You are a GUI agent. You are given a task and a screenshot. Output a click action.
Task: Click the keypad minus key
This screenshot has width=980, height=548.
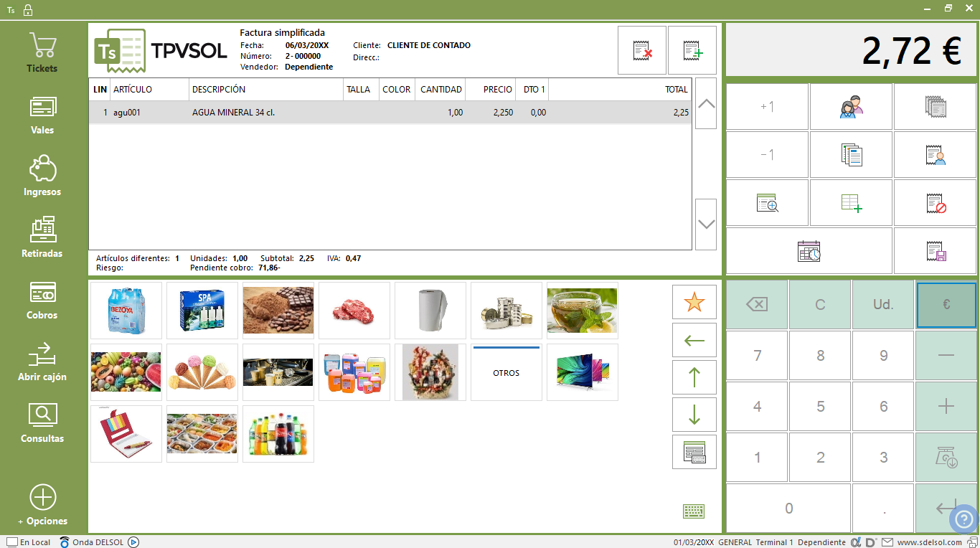(946, 355)
